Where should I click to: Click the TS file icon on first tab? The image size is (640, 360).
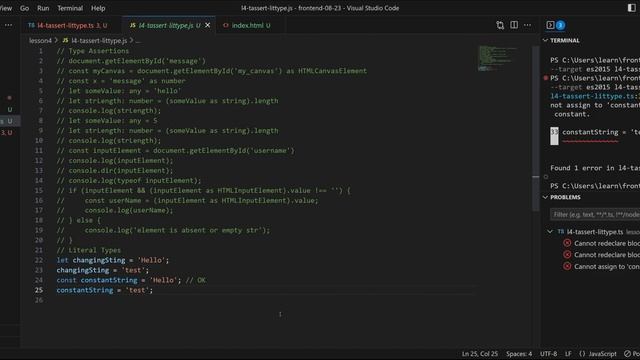[x=31, y=25]
